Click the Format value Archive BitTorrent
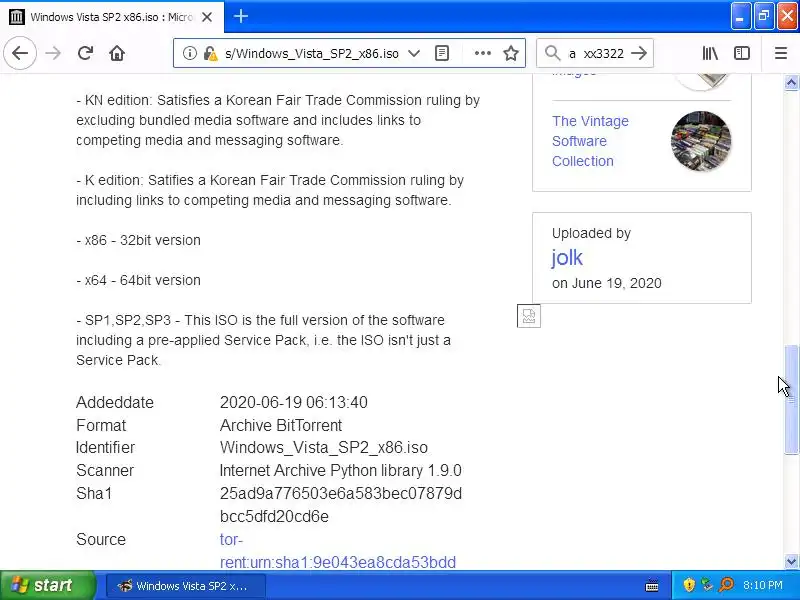The height and width of the screenshot is (600, 800). pos(281,425)
